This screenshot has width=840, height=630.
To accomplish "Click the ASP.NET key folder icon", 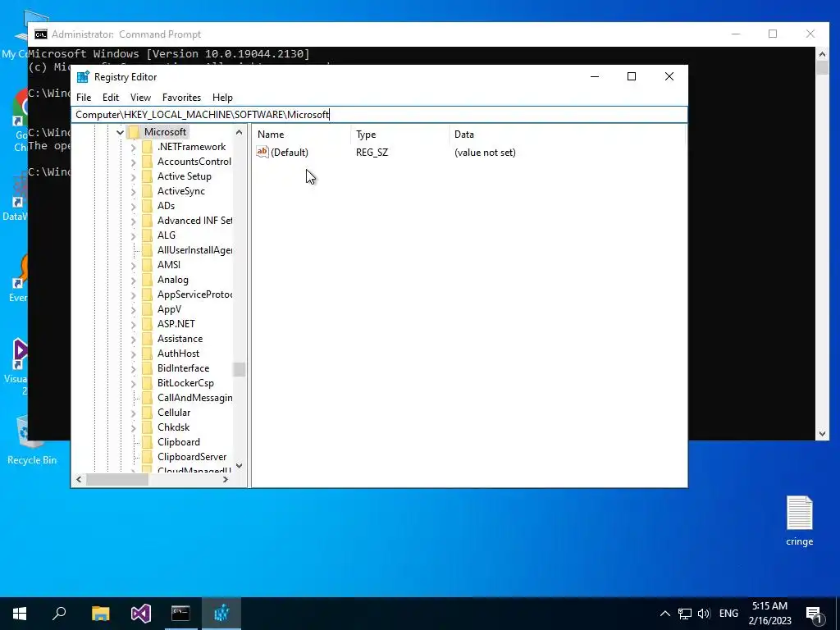I will pyautogui.click(x=148, y=324).
